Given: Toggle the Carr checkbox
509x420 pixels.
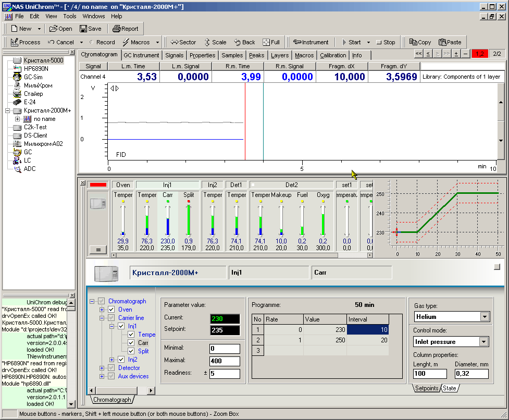Looking at the screenshot, I should (131, 343).
